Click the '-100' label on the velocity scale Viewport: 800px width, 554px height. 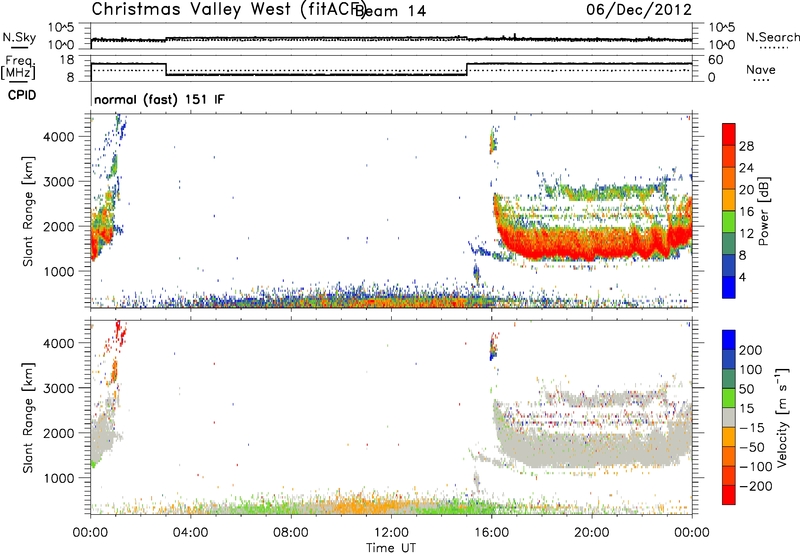pos(756,466)
